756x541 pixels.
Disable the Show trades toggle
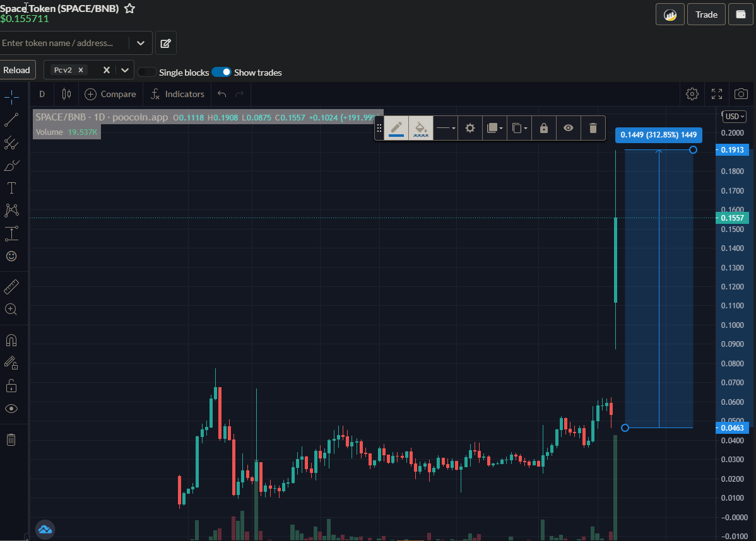coord(221,72)
